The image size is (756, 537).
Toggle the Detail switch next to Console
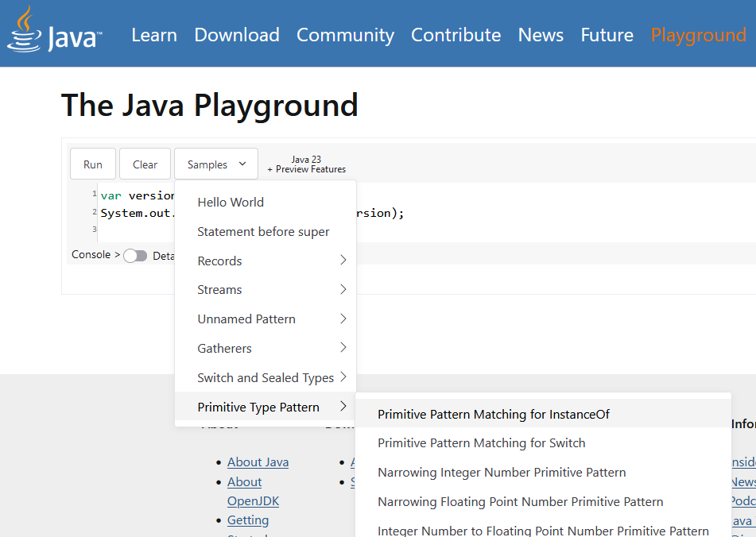click(x=135, y=255)
